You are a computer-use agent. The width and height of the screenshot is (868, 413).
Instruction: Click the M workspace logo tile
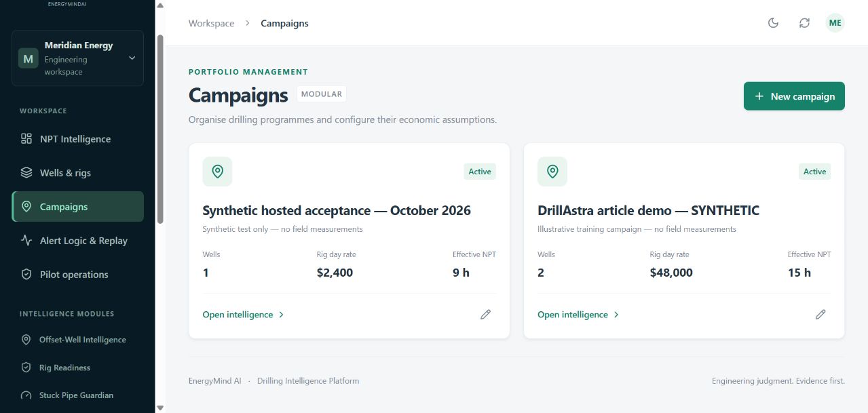pyautogui.click(x=28, y=58)
